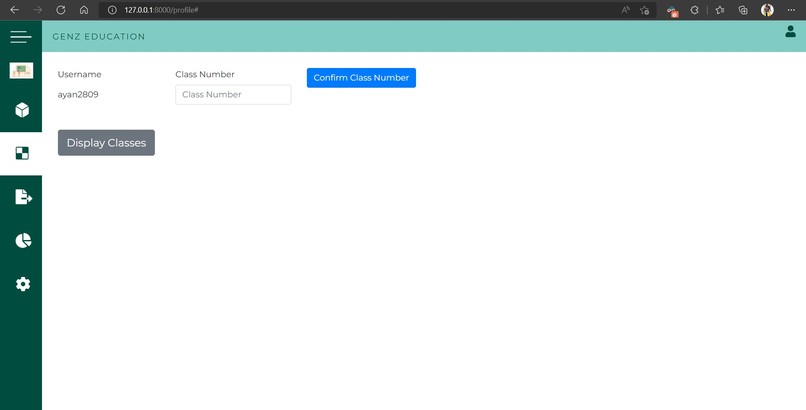The image size is (806, 410).
Task: Open the browser favorites list
Action: [720, 10]
